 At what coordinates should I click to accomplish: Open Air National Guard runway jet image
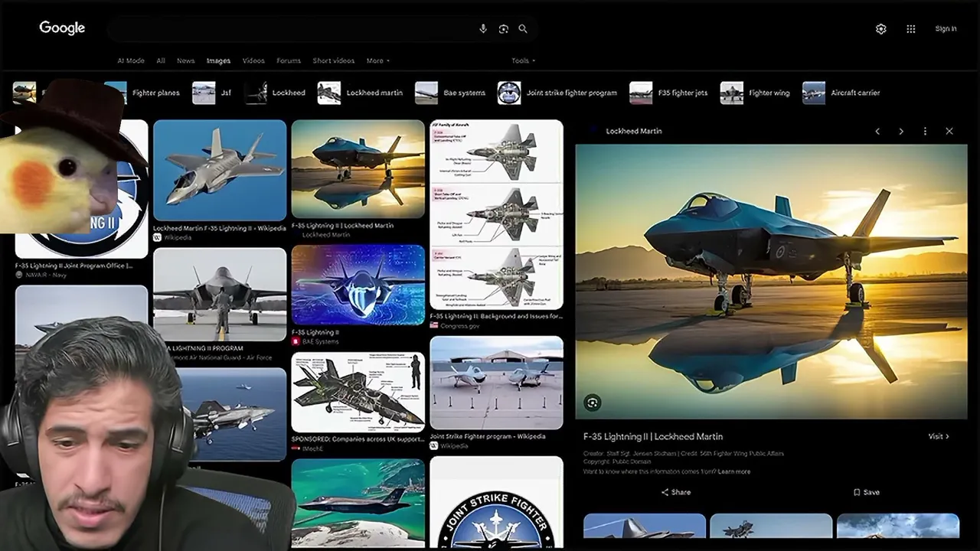coord(220,294)
